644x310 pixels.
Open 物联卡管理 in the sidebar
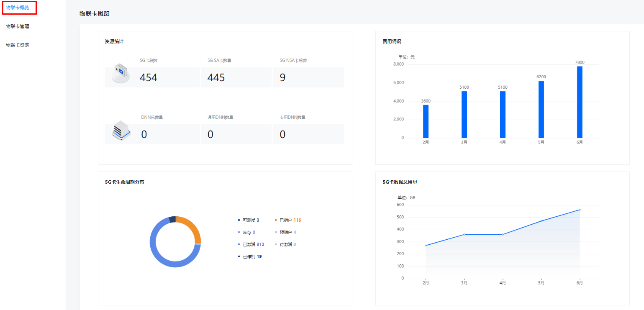pyautogui.click(x=18, y=26)
